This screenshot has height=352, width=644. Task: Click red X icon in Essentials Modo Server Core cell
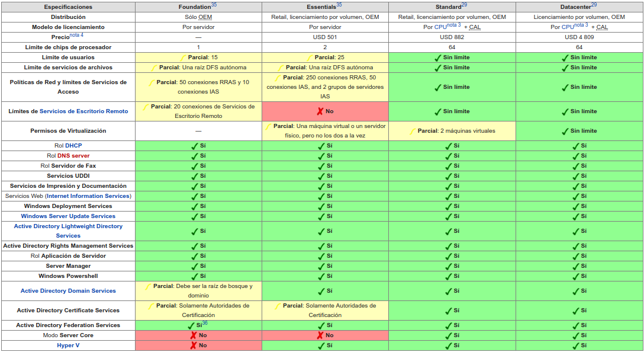coord(320,335)
